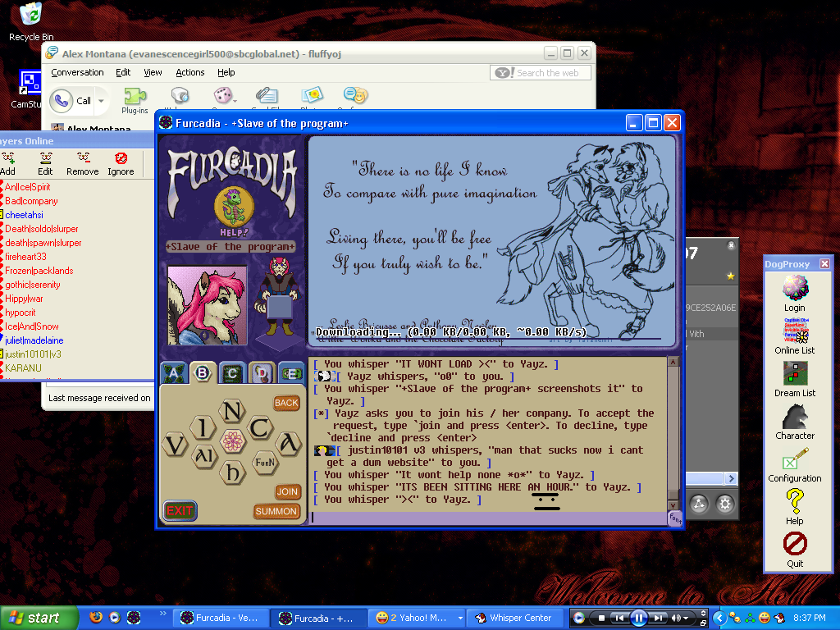Screen dimensions: 840x630
Task: Expand hidden system tray icons arrow
Action: tap(719, 618)
